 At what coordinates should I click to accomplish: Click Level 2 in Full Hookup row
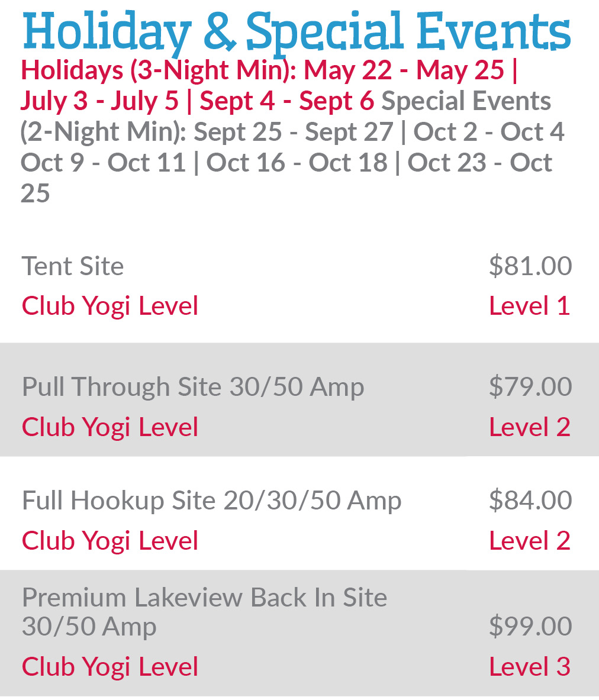point(529,541)
